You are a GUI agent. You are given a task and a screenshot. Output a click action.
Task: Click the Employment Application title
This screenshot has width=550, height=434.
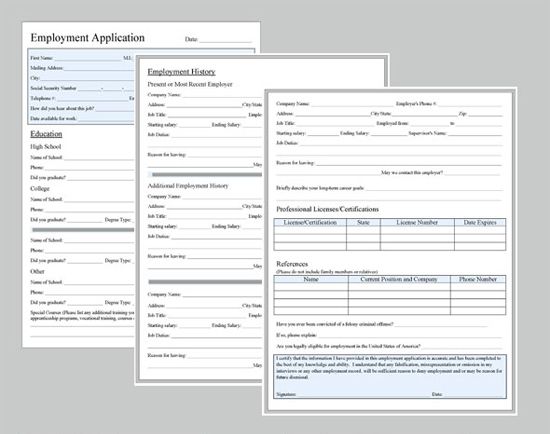pyautogui.click(x=87, y=38)
